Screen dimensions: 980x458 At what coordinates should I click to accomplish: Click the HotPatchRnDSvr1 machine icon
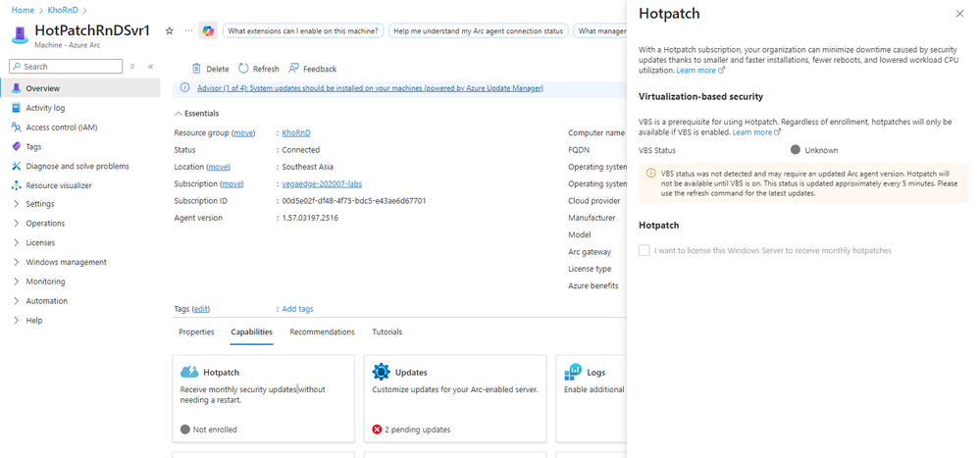click(x=20, y=35)
